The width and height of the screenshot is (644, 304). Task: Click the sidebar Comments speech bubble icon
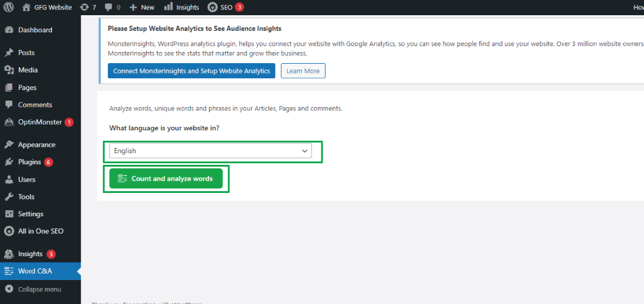click(9, 105)
